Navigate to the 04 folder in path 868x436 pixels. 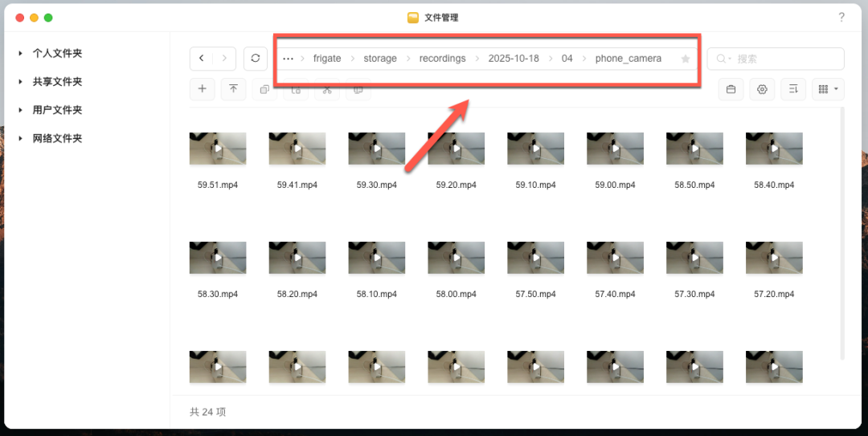point(567,59)
